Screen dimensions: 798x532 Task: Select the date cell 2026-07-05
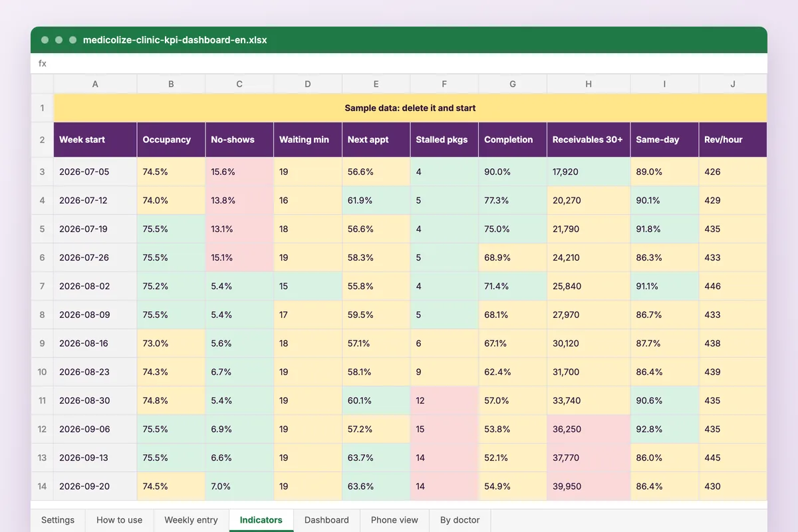[x=95, y=172]
